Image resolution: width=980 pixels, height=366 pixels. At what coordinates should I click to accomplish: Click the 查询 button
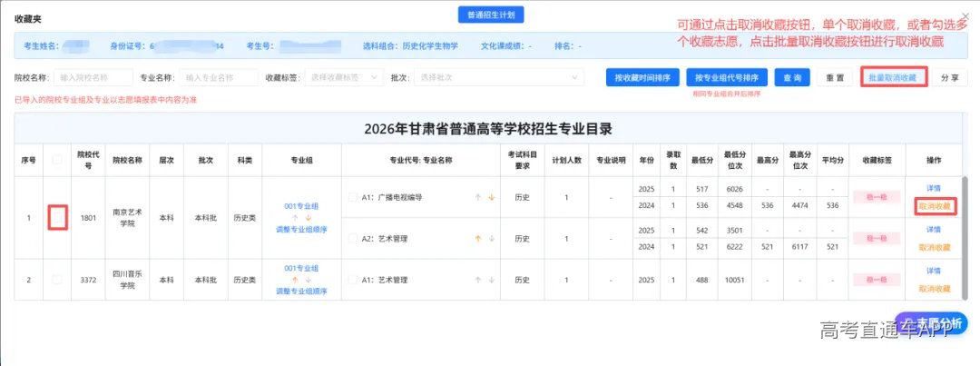pos(792,77)
